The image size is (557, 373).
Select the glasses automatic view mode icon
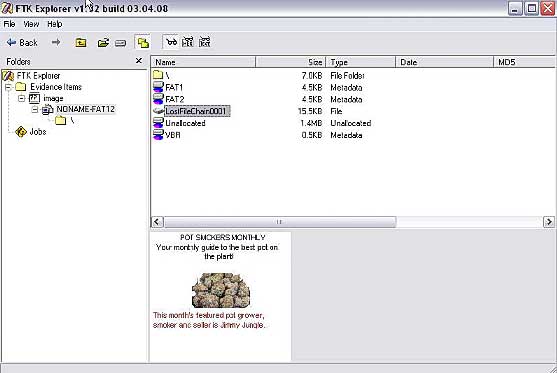pos(171,42)
